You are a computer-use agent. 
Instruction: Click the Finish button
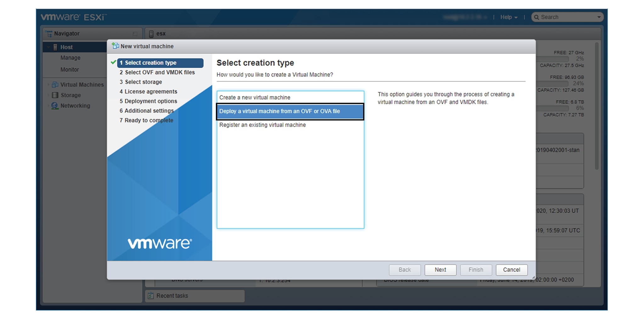(x=476, y=270)
